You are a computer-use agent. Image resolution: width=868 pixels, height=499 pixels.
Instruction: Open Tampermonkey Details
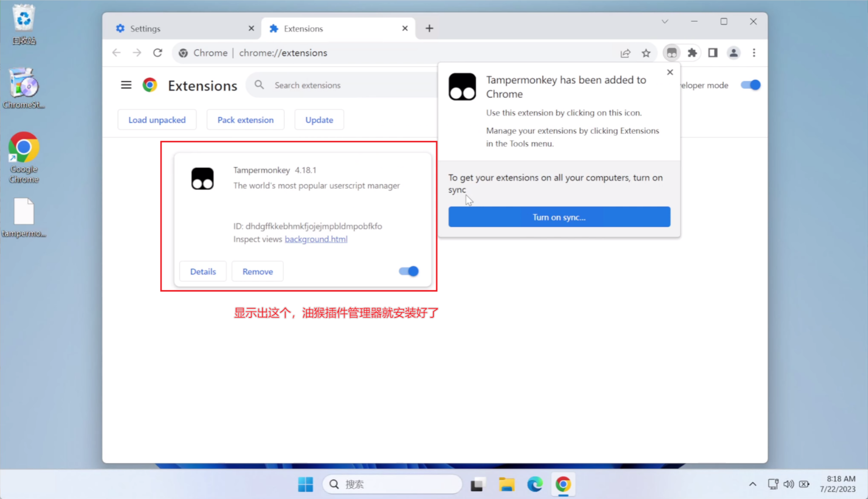(x=203, y=271)
